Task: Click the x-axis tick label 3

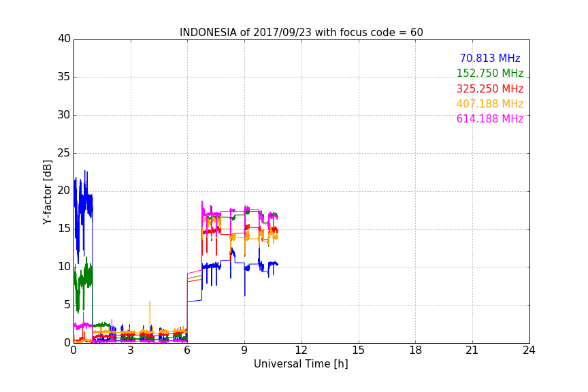Action: click(x=131, y=350)
